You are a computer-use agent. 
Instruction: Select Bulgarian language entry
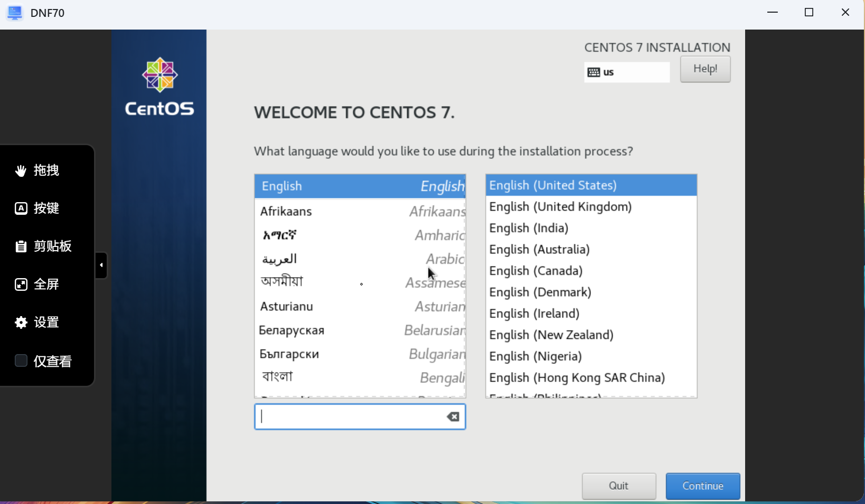pos(360,354)
